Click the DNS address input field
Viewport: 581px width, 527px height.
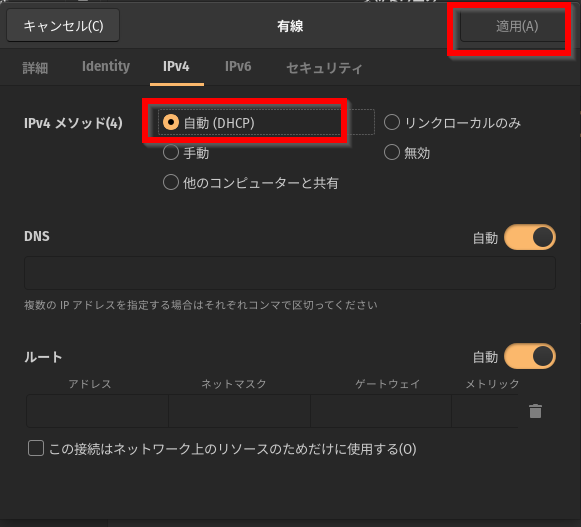[290, 273]
